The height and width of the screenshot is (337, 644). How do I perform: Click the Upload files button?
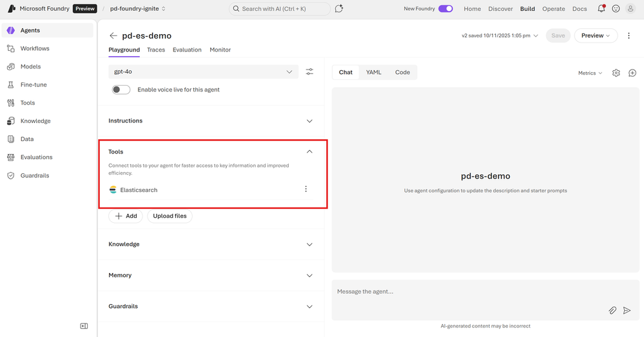point(170,216)
